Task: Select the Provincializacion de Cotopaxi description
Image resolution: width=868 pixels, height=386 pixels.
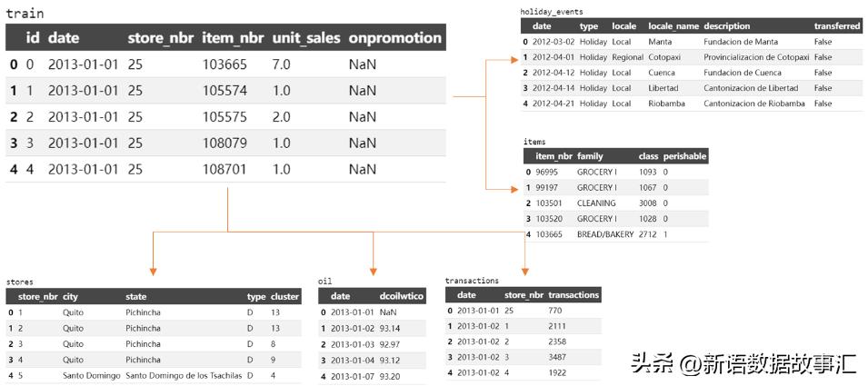Action: tap(755, 57)
